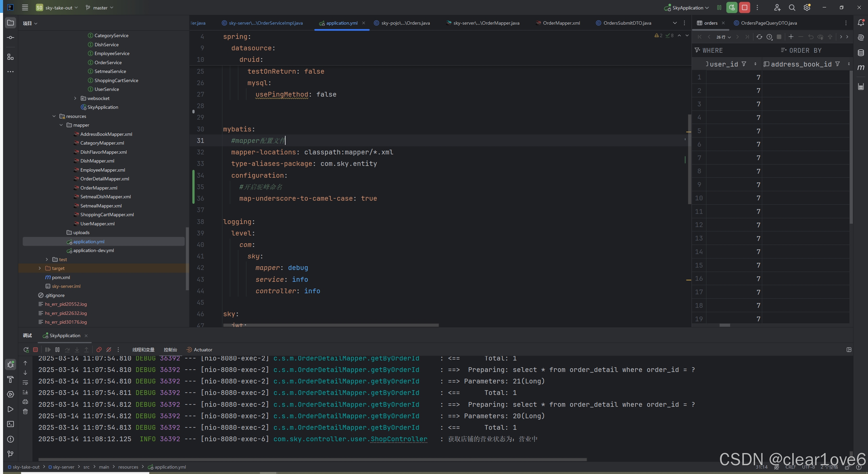Click the console horizontal scrollbar
Viewport: 868px width, 474px height.
312,459
